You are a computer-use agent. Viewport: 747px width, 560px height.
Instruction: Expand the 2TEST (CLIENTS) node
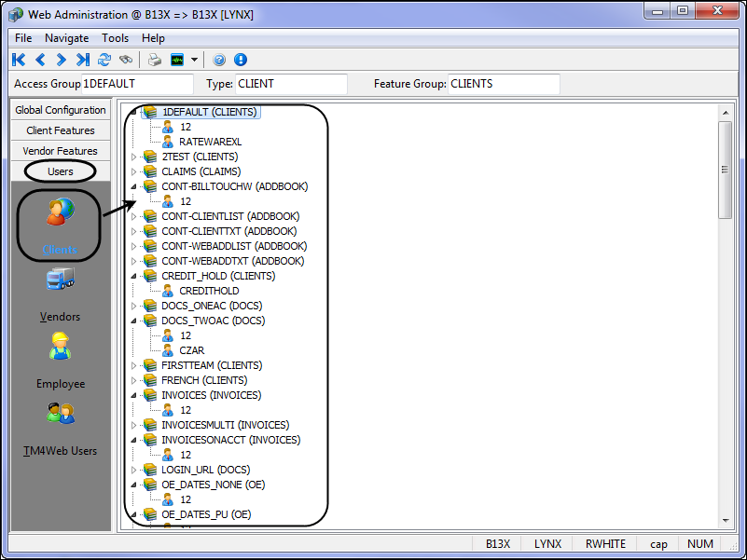[x=133, y=157]
